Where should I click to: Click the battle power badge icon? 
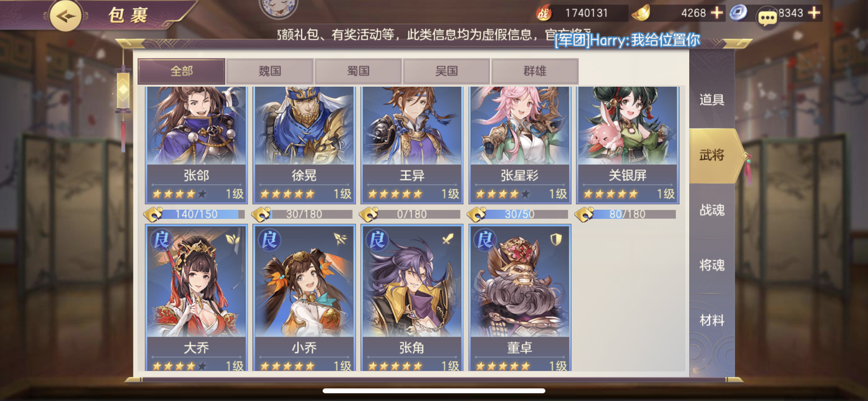click(543, 14)
